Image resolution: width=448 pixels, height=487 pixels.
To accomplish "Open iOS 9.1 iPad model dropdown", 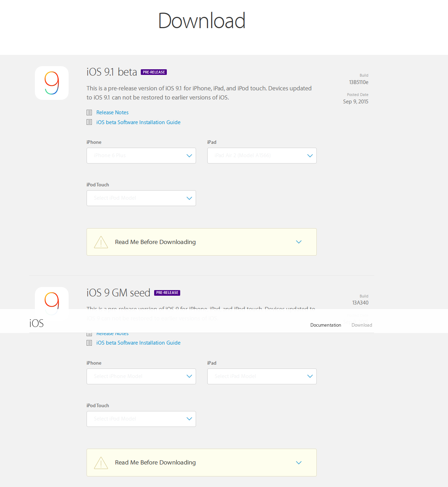I will [x=262, y=155].
